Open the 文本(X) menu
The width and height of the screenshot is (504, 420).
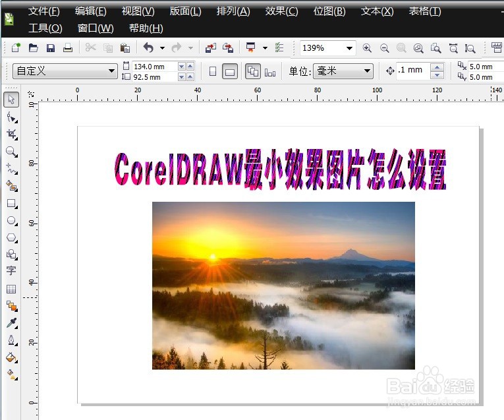pyautogui.click(x=377, y=12)
